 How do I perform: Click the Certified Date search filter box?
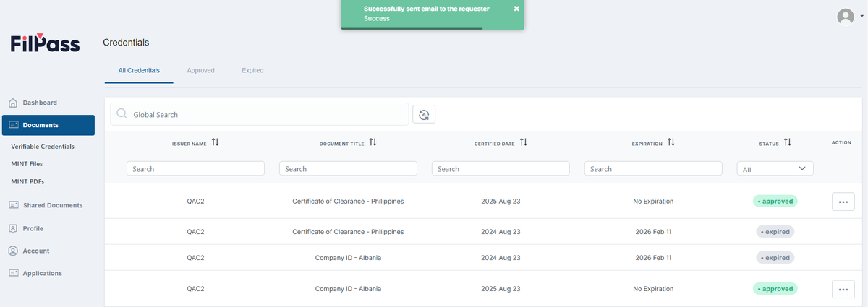pyautogui.click(x=501, y=168)
